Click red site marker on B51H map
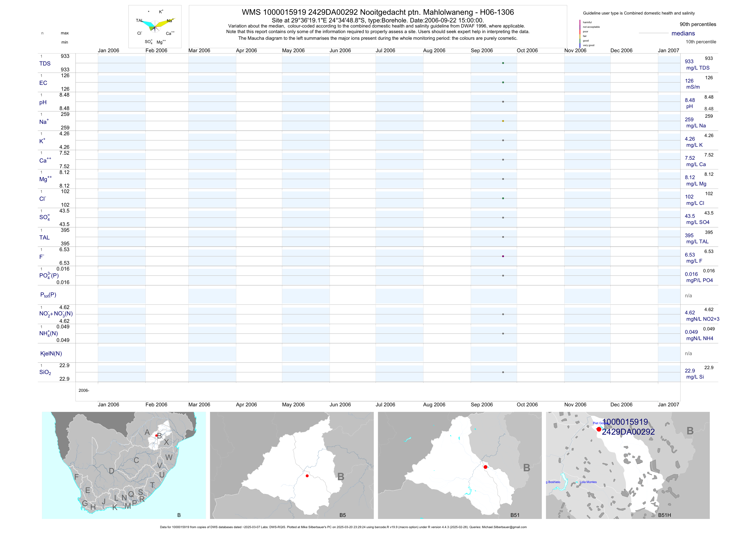Screen dimensions: 756x535 tap(599, 429)
